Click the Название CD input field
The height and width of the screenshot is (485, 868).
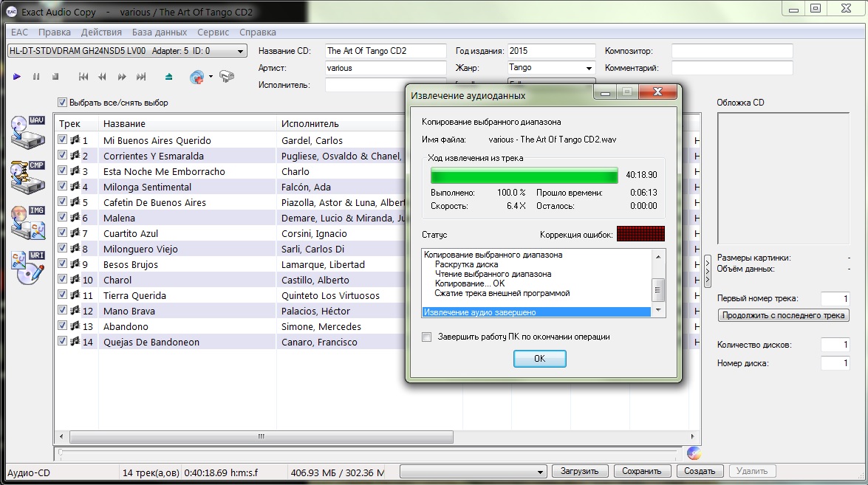(385, 51)
